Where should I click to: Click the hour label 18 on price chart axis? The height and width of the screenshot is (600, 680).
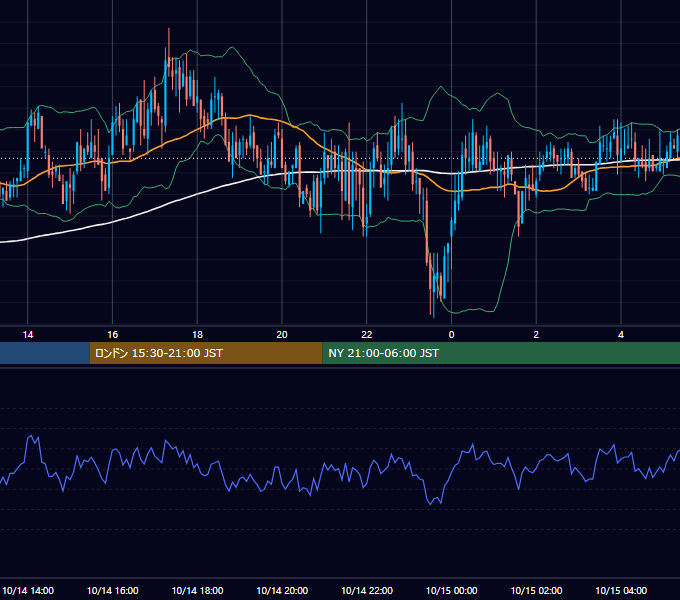point(197,334)
